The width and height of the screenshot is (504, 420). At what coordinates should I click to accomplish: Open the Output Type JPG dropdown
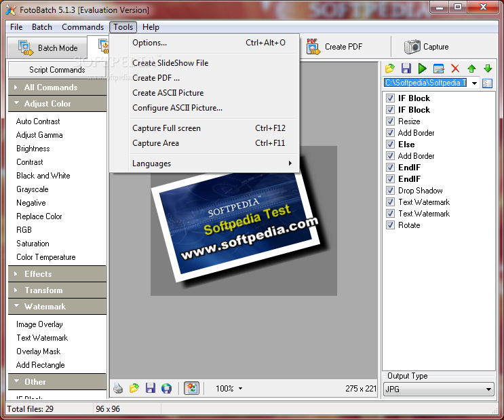tap(439, 389)
